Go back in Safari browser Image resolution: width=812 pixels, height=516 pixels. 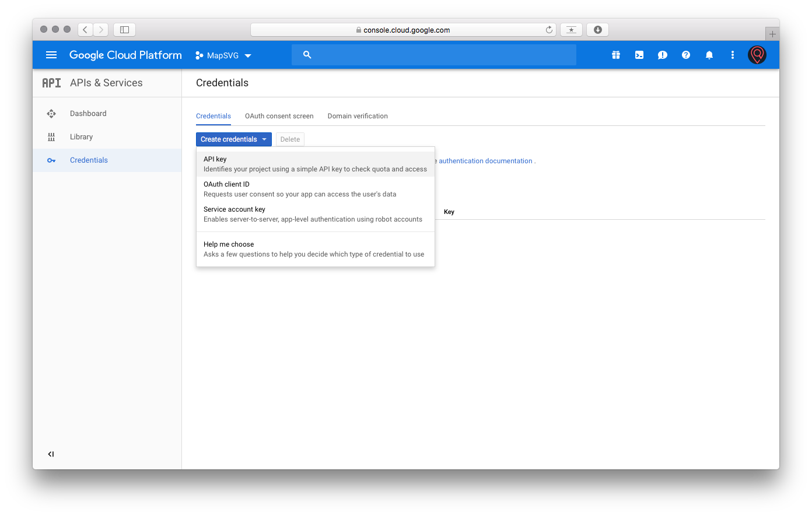point(85,30)
